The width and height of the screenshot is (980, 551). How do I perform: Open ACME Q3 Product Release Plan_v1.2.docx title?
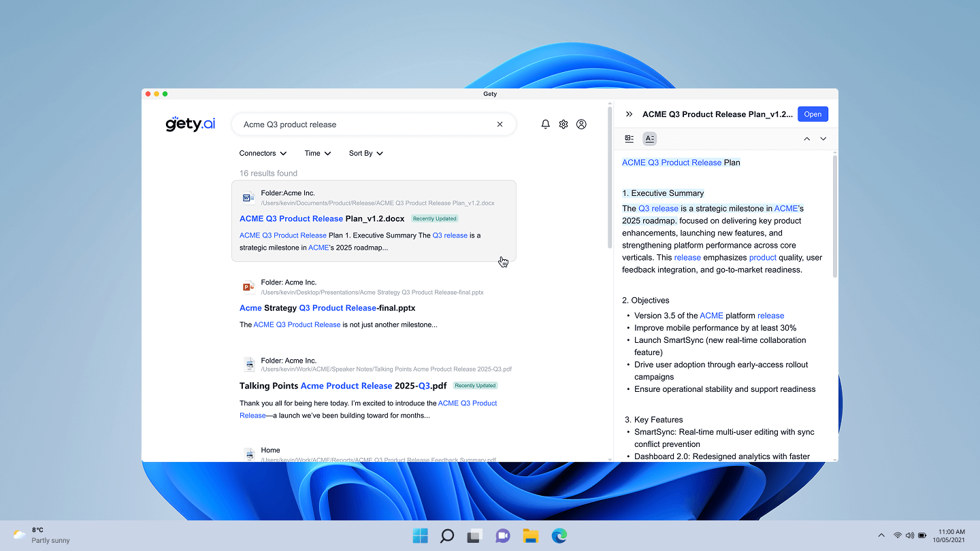(x=322, y=218)
